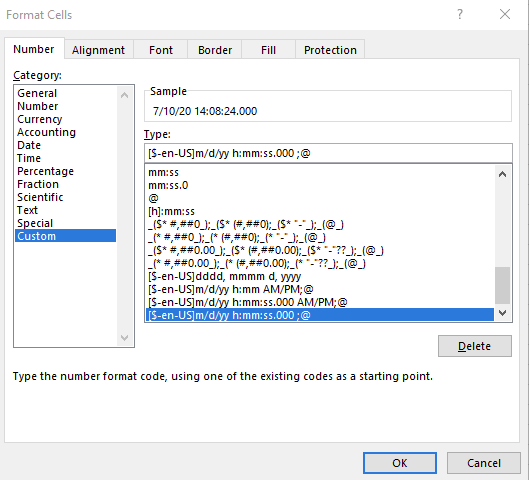Delete the selected custom format
Viewport: 529px width, 480px height.
[475, 346]
